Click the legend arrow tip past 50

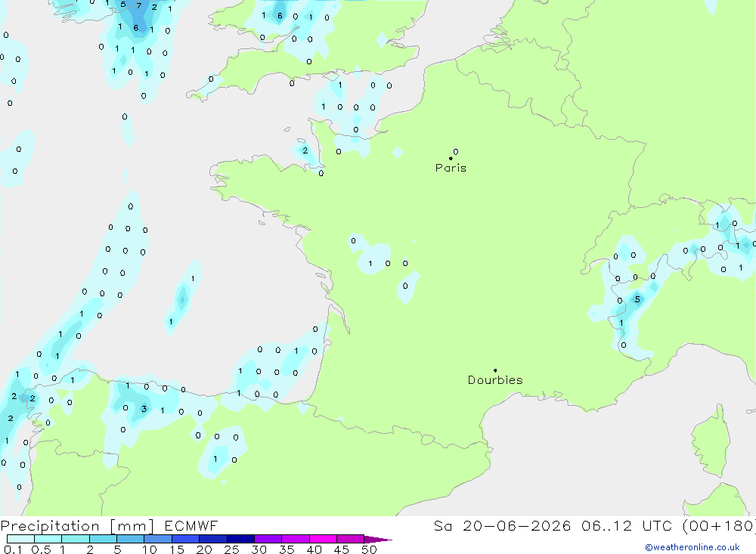click(x=379, y=540)
